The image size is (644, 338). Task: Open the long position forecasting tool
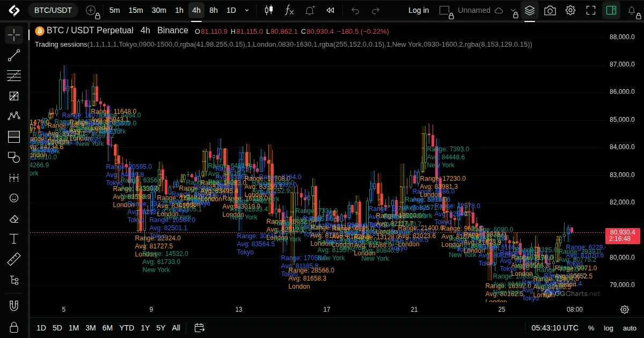tap(14, 137)
